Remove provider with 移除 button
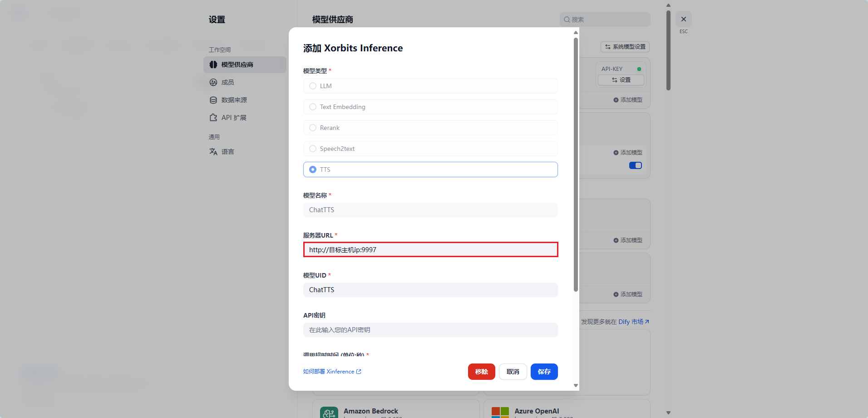868x418 pixels. coord(481,372)
